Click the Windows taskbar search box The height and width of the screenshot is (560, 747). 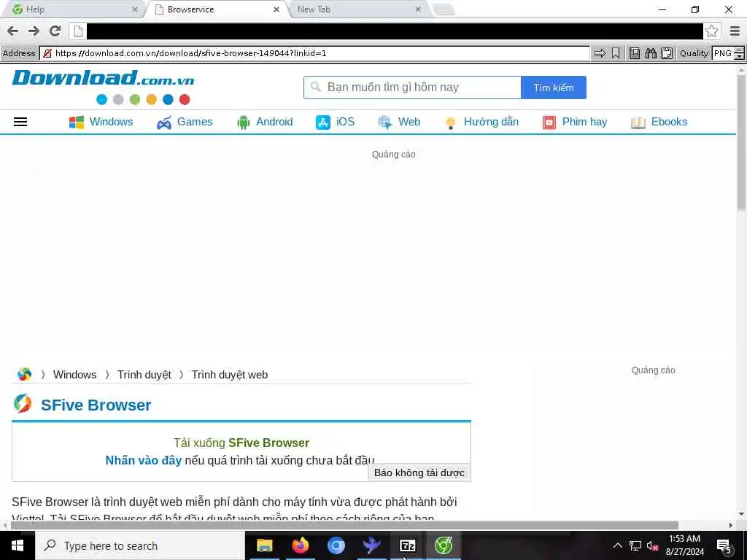coord(139,545)
